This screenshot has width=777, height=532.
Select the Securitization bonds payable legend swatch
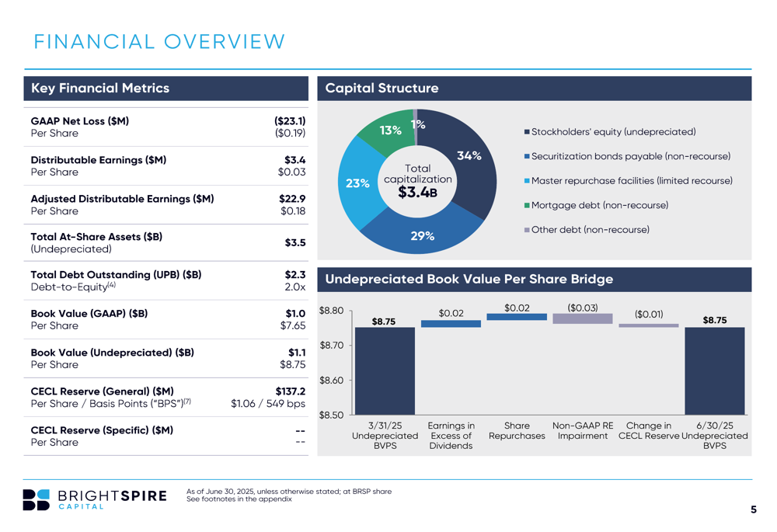(x=528, y=157)
